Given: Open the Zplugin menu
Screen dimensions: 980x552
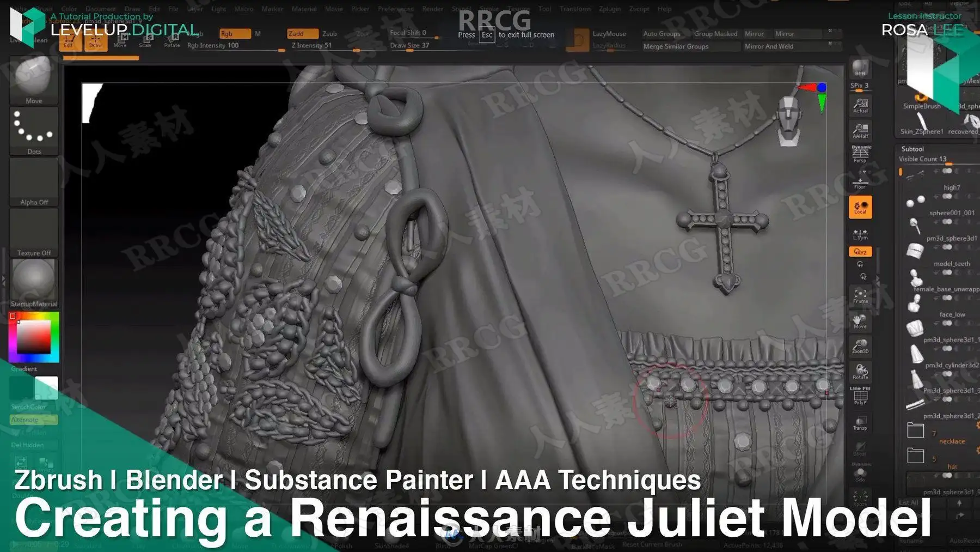Looking at the screenshot, I should pyautogui.click(x=610, y=9).
